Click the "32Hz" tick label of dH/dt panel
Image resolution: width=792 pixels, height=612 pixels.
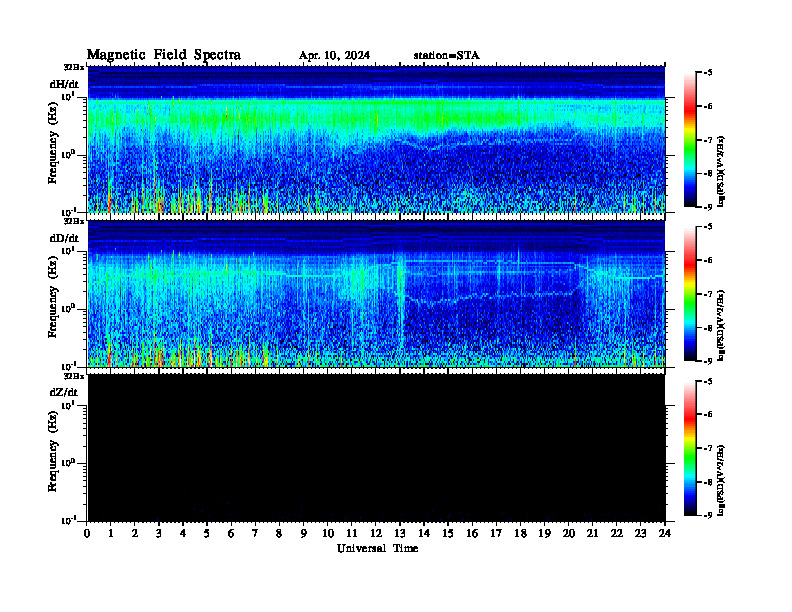coord(74,67)
